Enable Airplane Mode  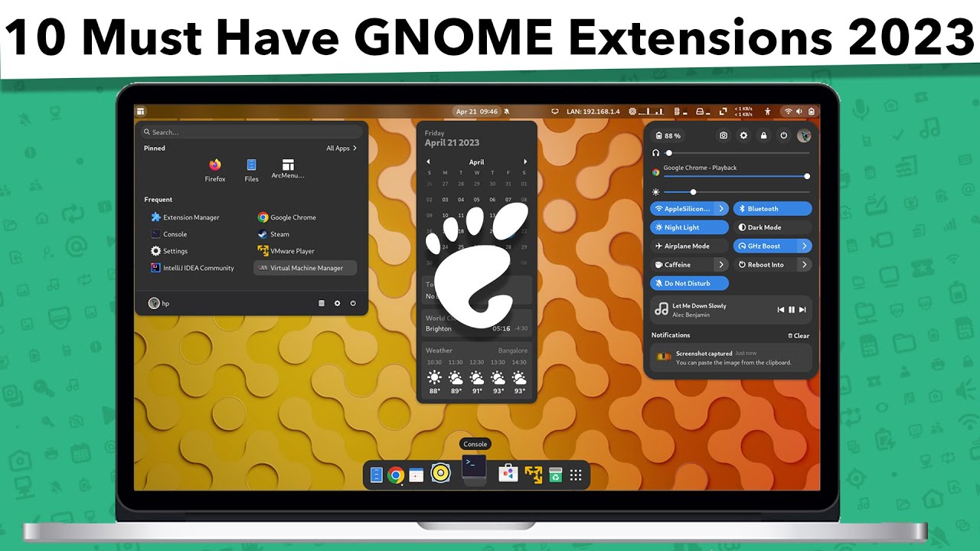(x=689, y=246)
